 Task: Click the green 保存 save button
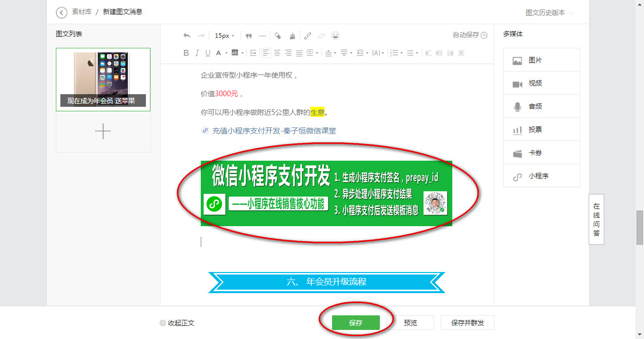pos(356,323)
